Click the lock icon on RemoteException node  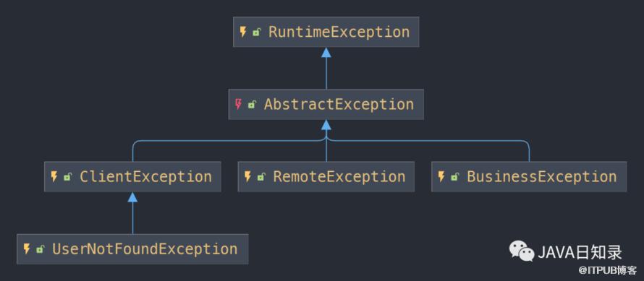tap(260, 177)
